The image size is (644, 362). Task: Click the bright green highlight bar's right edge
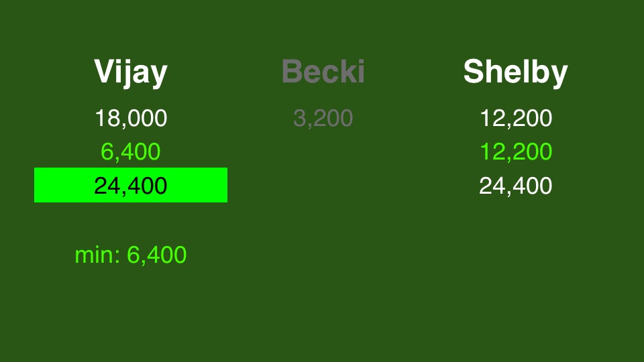click(x=226, y=185)
